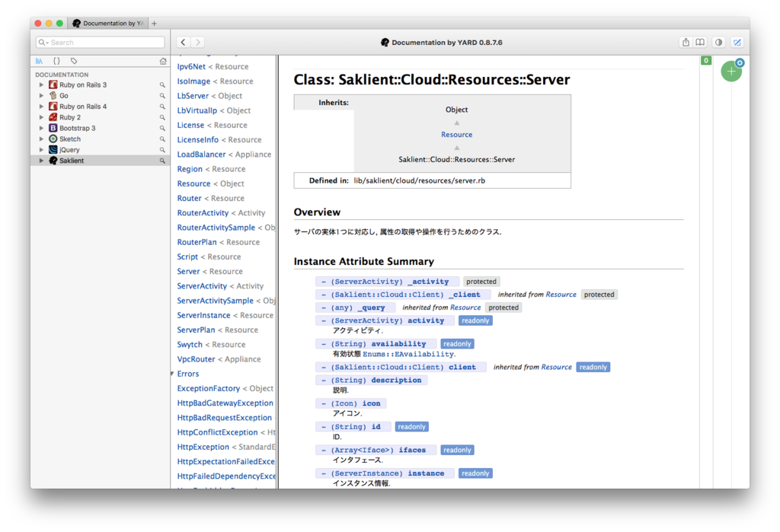780x532 pixels.
Task: Click the Bootstrap 3 docset icon
Action: 53,129
